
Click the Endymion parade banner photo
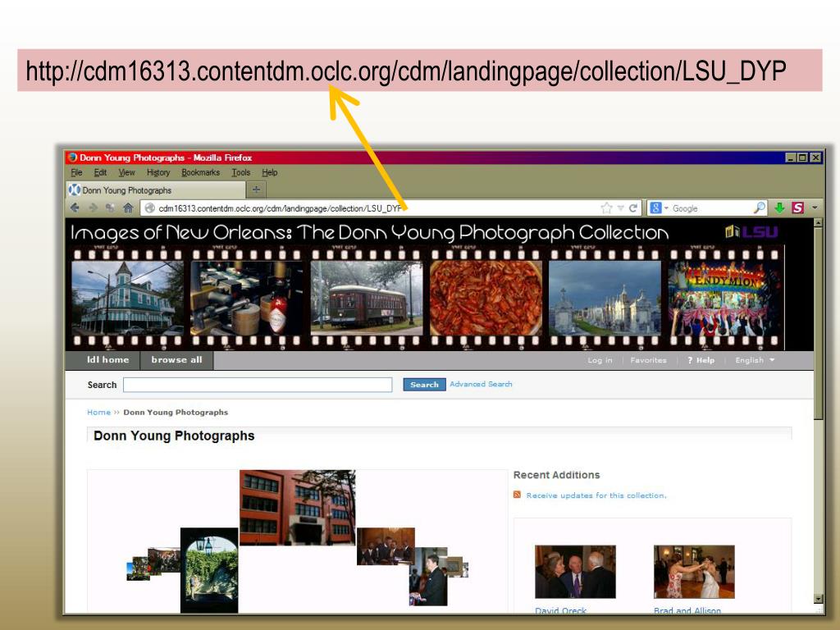click(725, 297)
